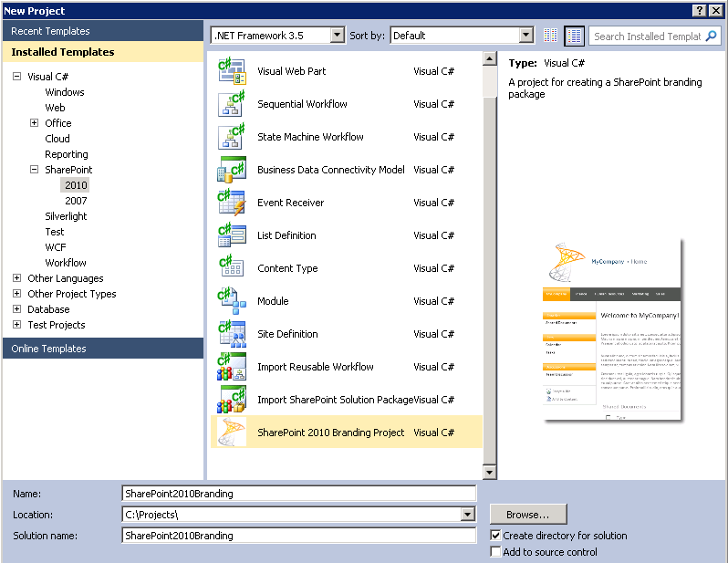Screen dimensions: 728x563
Task: Click the Import Reusable Workflow icon
Action: tap(232, 367)
